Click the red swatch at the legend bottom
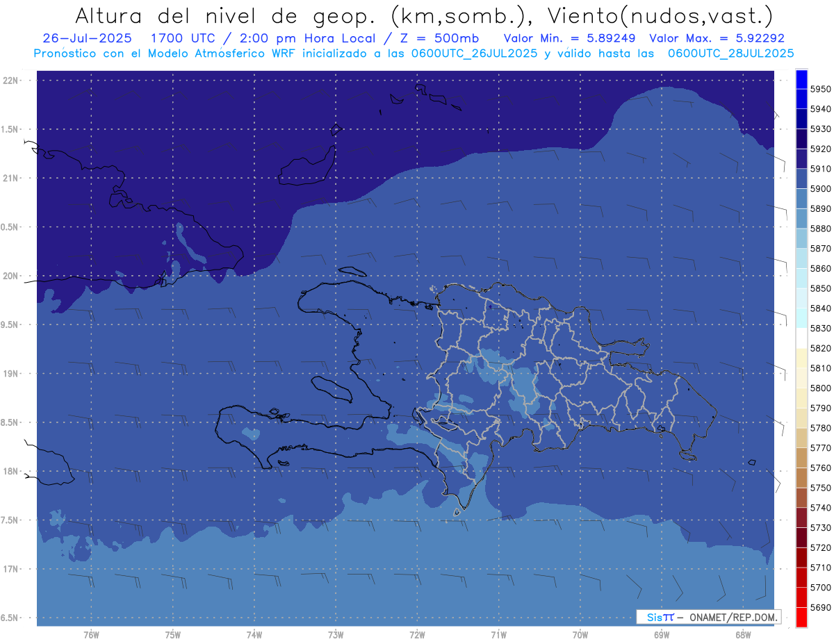This screenshot has height=644, width=834. coord(801,617)
